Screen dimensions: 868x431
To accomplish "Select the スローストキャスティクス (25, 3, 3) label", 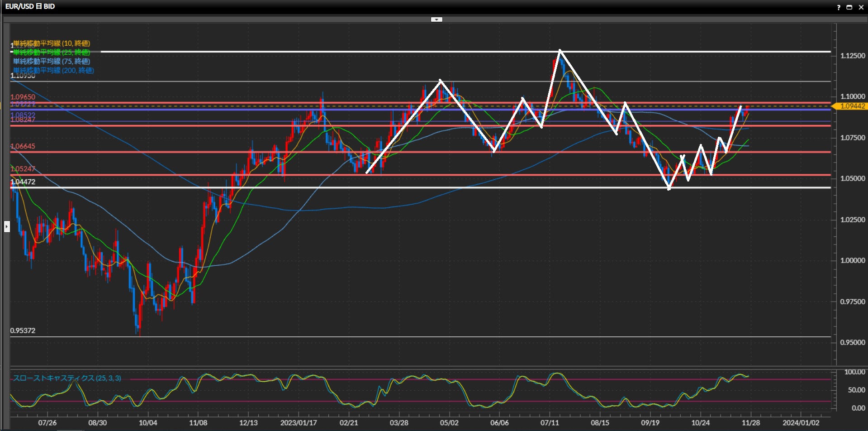I will tap(66, 378).
